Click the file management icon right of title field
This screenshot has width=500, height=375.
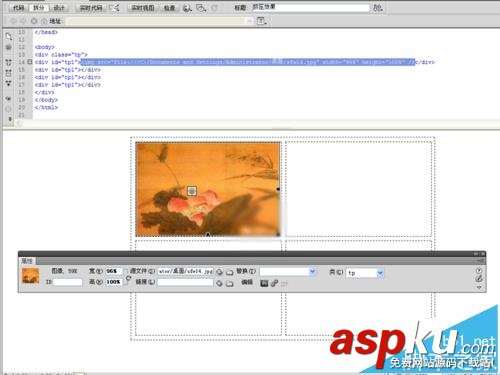(378, 7)
